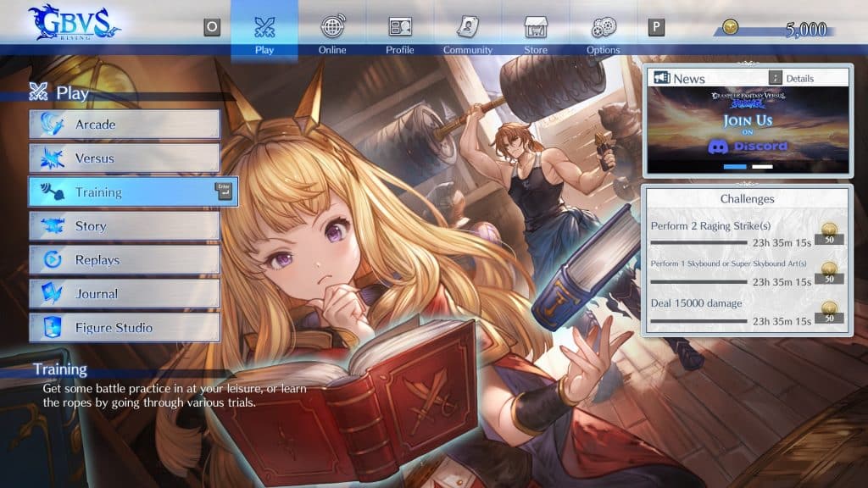868x488 pixels.
Task: Click the Enter key prompt on Training
Action: pyautogui.click(x=224, y=191)
